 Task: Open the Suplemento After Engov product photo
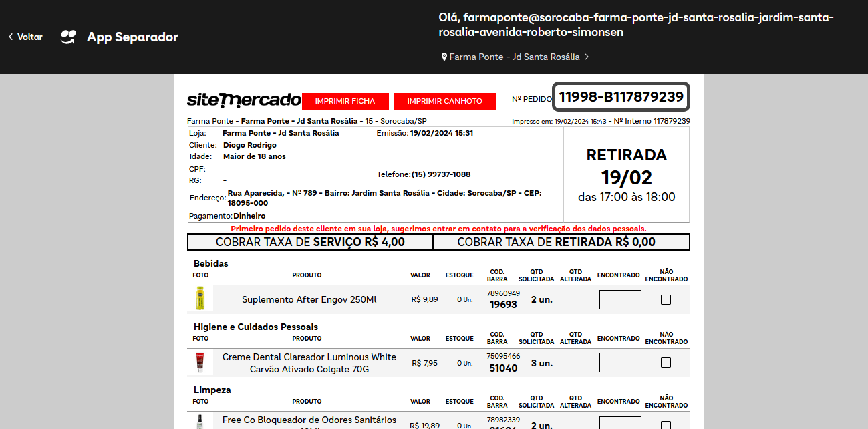[200, 299]
